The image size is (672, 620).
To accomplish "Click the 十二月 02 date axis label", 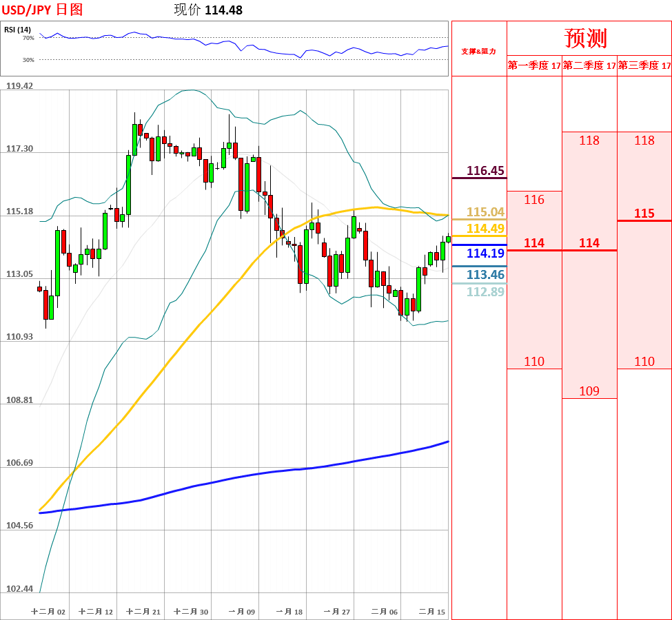I will pyautogui.click(x=48, y=612).
